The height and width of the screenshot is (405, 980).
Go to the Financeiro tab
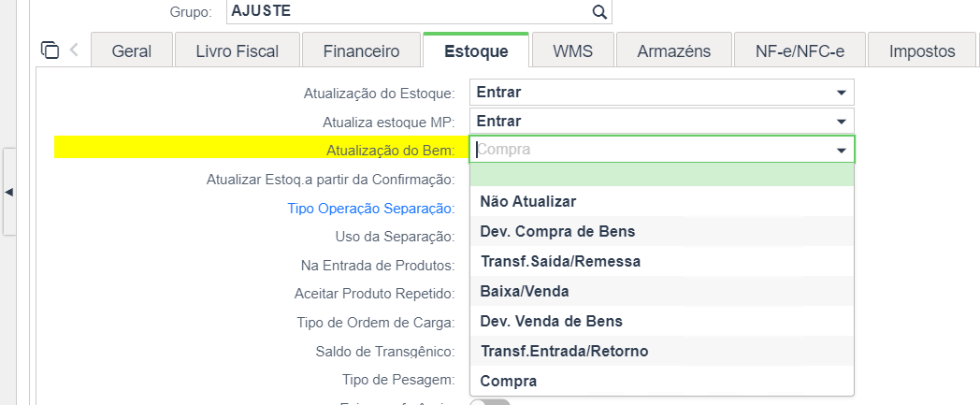[x=361, y=51]
